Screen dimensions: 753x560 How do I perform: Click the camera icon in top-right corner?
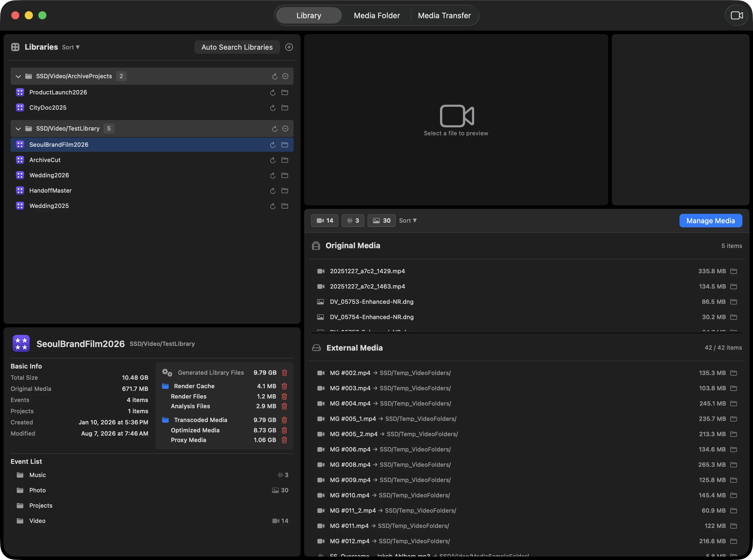click(x=737, y=16)
